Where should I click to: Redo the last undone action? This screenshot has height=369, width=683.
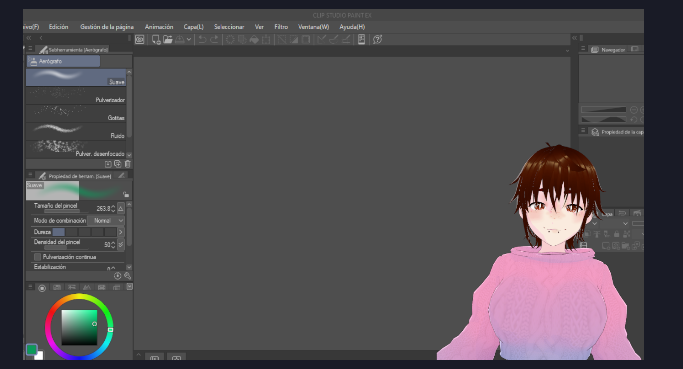point(214,40)
